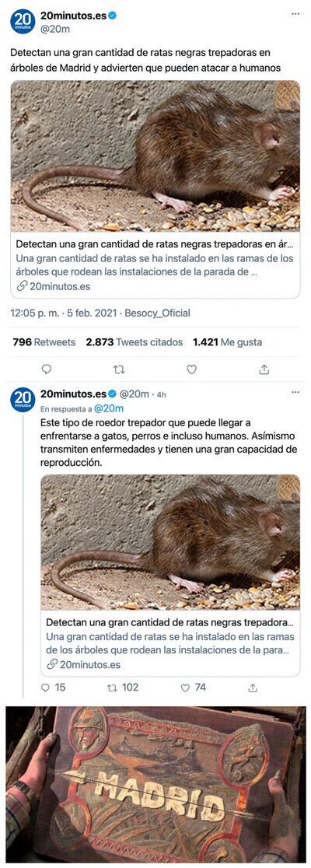The height and width of the screenshot is (868, 311).
Task: Click the share icon on the reply tweet
Action: (x=253, y=688)
